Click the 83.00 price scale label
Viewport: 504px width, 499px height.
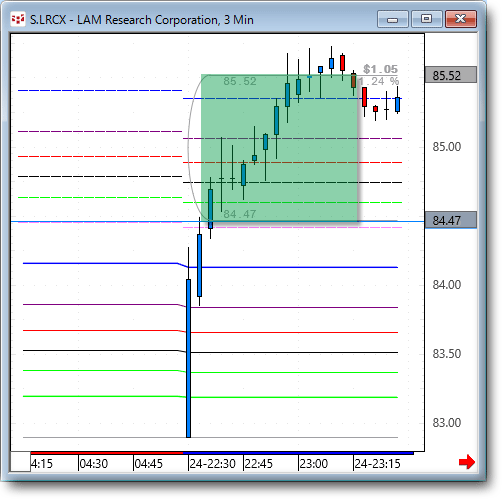pyautogui.click(x=447, y=423)
